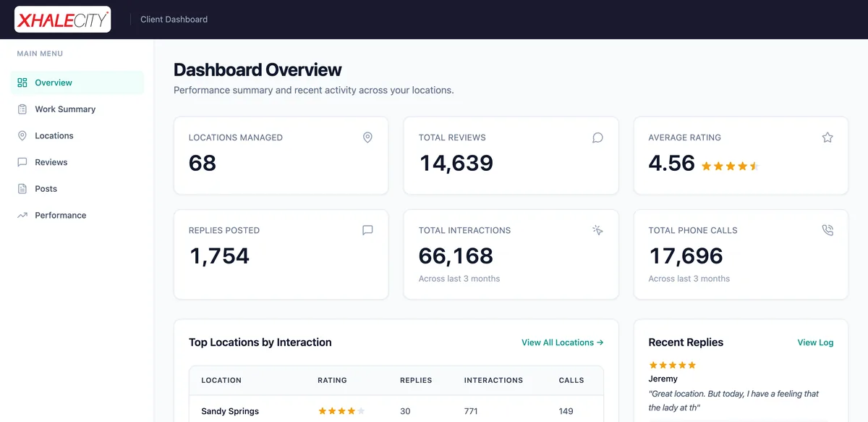Open the Overview menu item
868x422 pixels.
(x=77, y=83)
